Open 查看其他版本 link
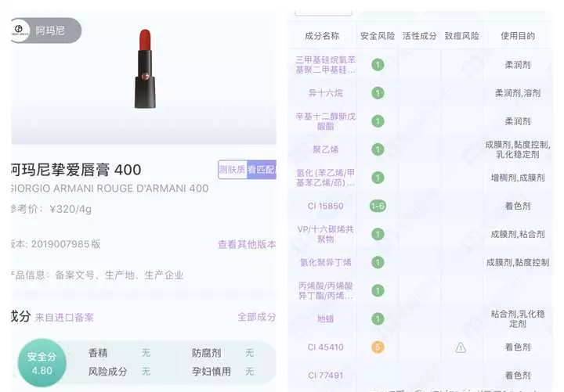The width and height of the screenshot is (564, 392). (247, 244)
